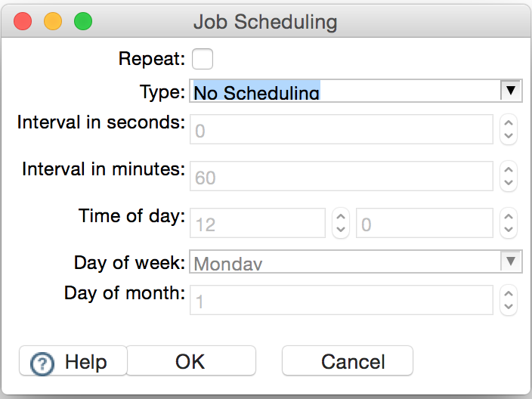Image resolution: width=532 pixels, height=399 pixels.
Task: Click the Day of month field
Action: 342,300
